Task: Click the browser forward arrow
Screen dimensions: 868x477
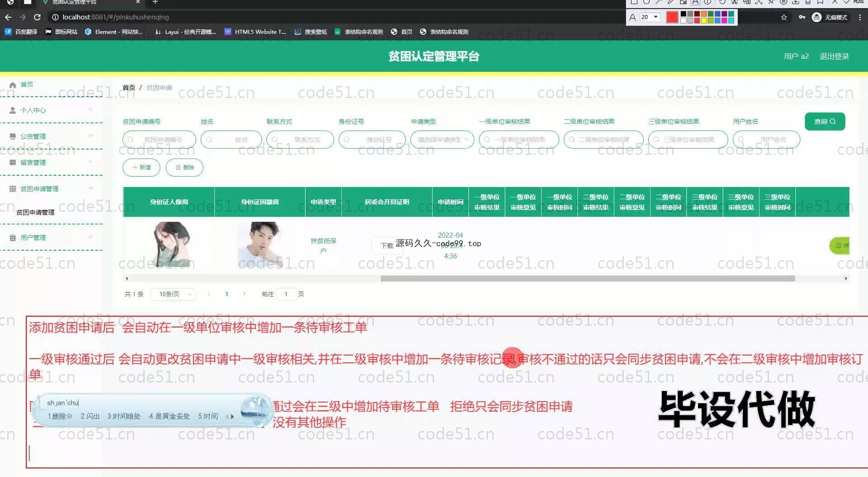Action: pyautogui.click(x=23, y=17)
